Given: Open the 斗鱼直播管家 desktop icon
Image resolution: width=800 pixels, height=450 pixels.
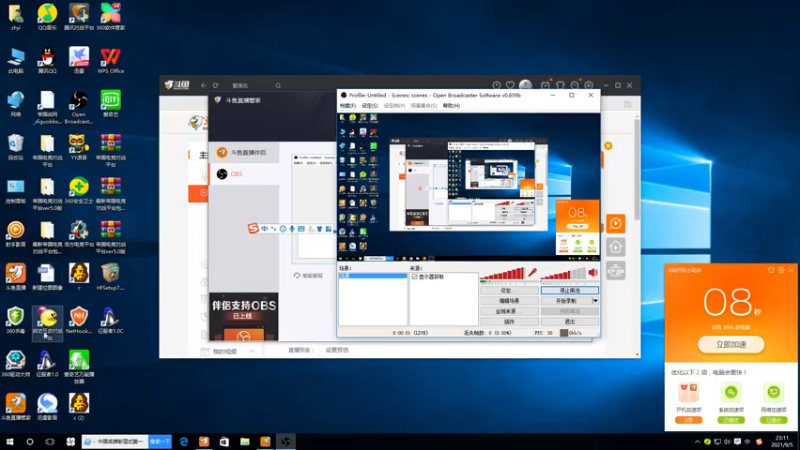Looking at the screenshot, I should click(16, 407).
